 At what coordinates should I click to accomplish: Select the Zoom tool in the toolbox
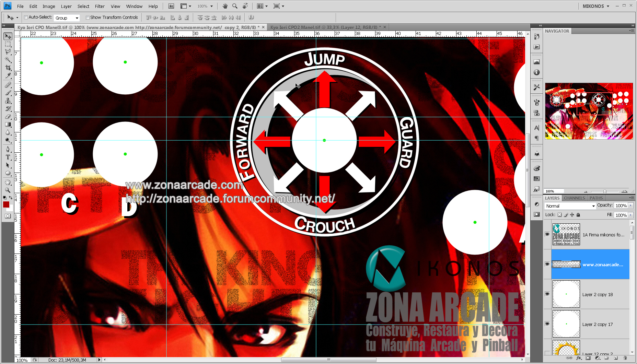pyautogui.click(x=8, y=190)
